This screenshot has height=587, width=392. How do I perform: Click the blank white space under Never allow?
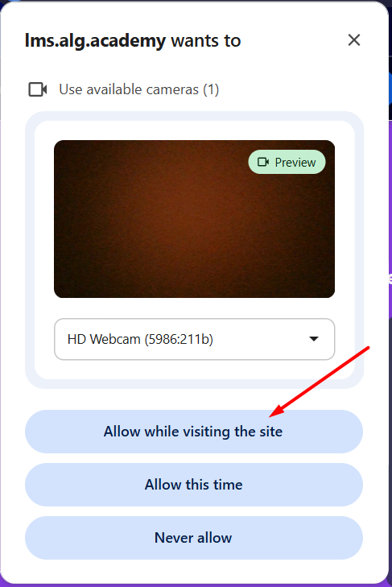tap(194, 569)
